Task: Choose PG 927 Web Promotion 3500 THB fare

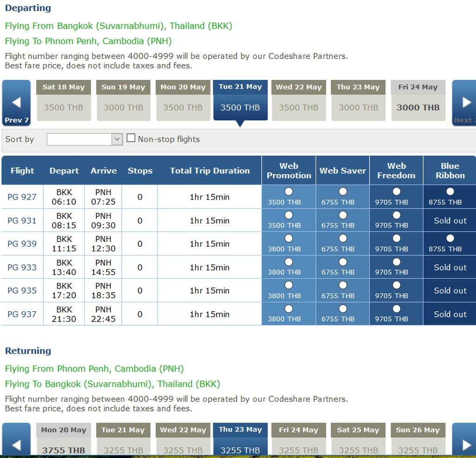Action: 289,191
